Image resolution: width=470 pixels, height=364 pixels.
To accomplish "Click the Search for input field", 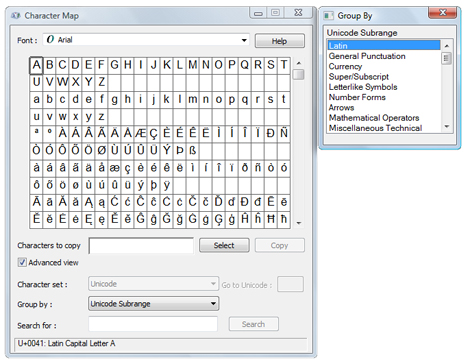I will tap(153, 324).
